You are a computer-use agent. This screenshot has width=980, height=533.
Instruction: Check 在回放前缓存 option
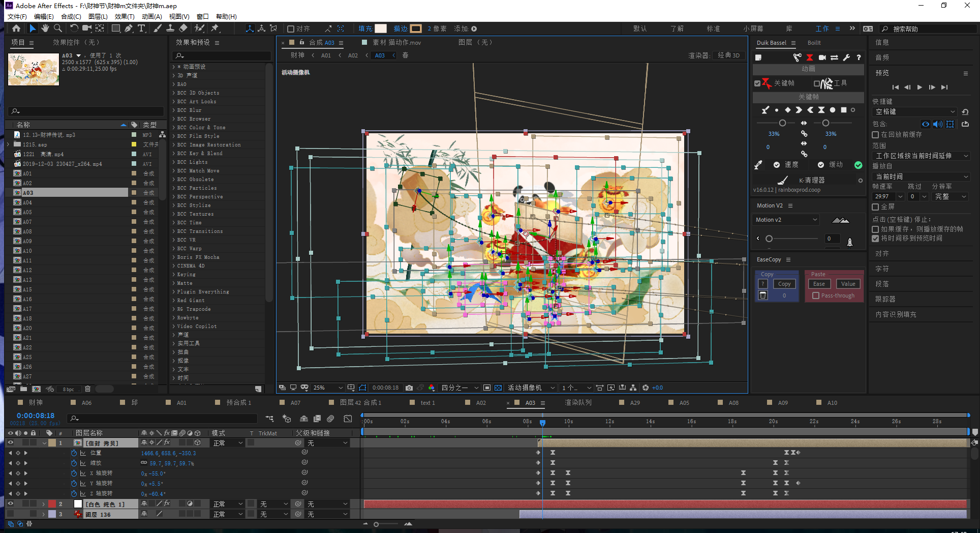coord(875,135)
